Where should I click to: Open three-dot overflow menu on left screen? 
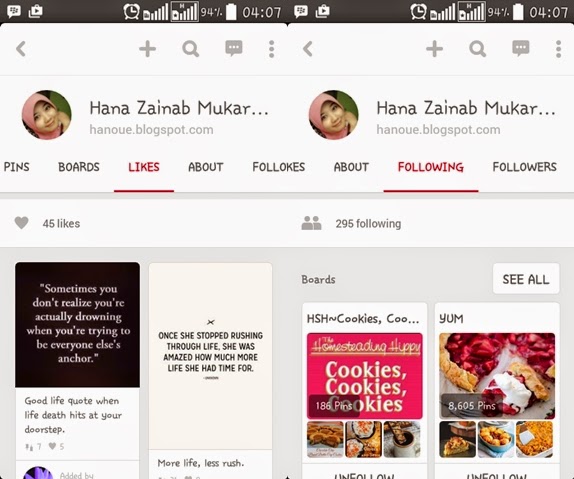click(x=271, y=49)
